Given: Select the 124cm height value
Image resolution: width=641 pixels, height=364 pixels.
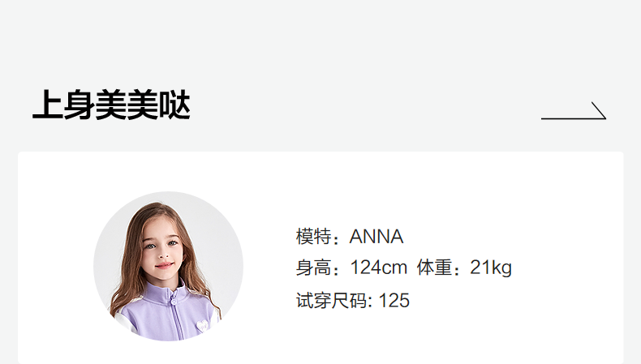Looking at the screenshot, I should click(379, 268).
